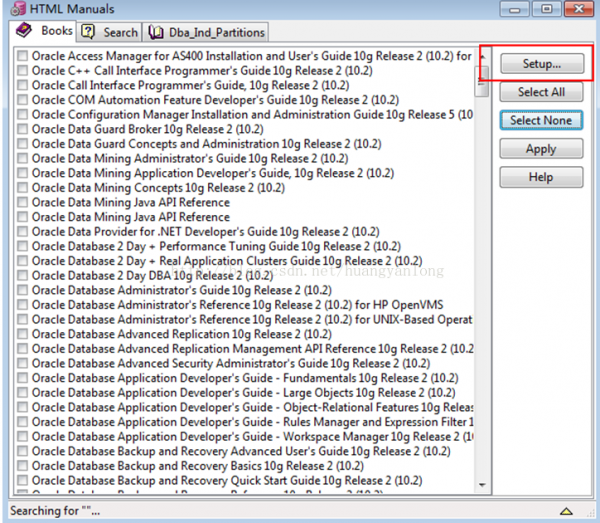The image size is (600, 523).
Task: Check Oracle Database Advanced Replication 10g checkbox
Action: 23,334
